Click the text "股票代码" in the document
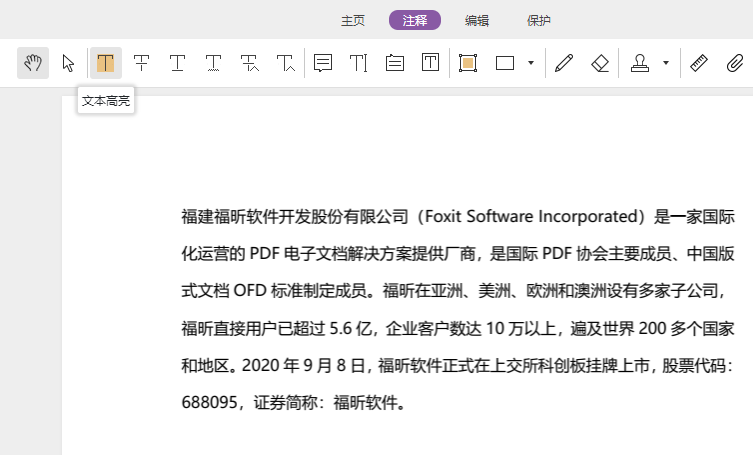The image size is (753, 455). click(694, 365)
